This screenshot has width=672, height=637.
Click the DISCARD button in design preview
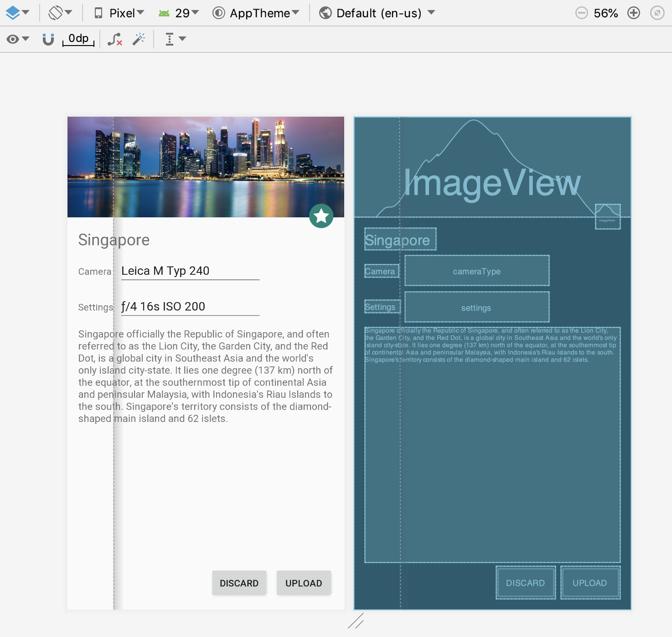coord(239,583)
